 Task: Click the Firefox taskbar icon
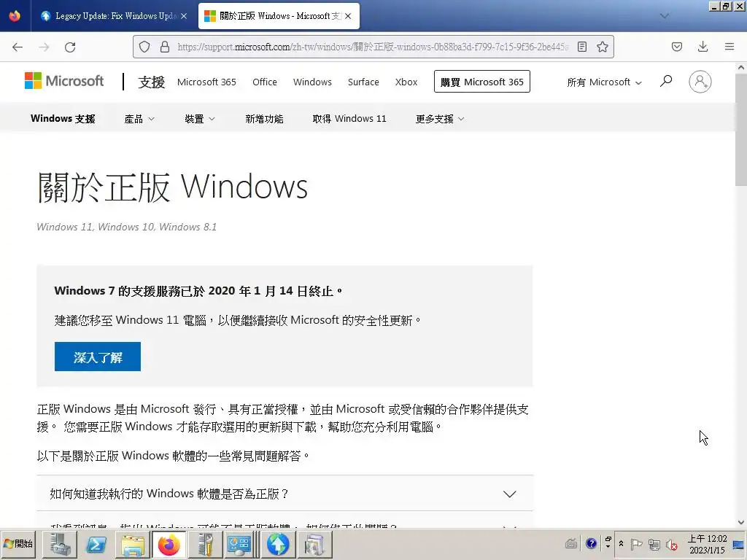point(169,544)
